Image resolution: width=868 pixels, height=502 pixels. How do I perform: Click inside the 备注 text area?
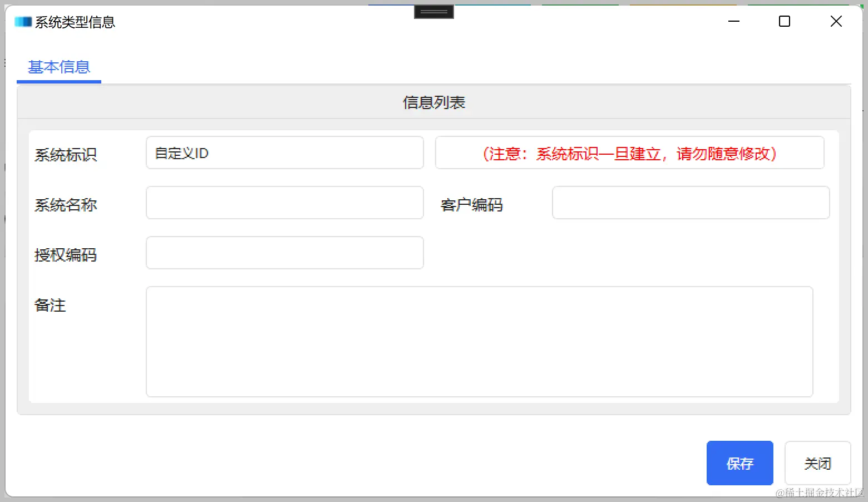(x=480, y=342)
